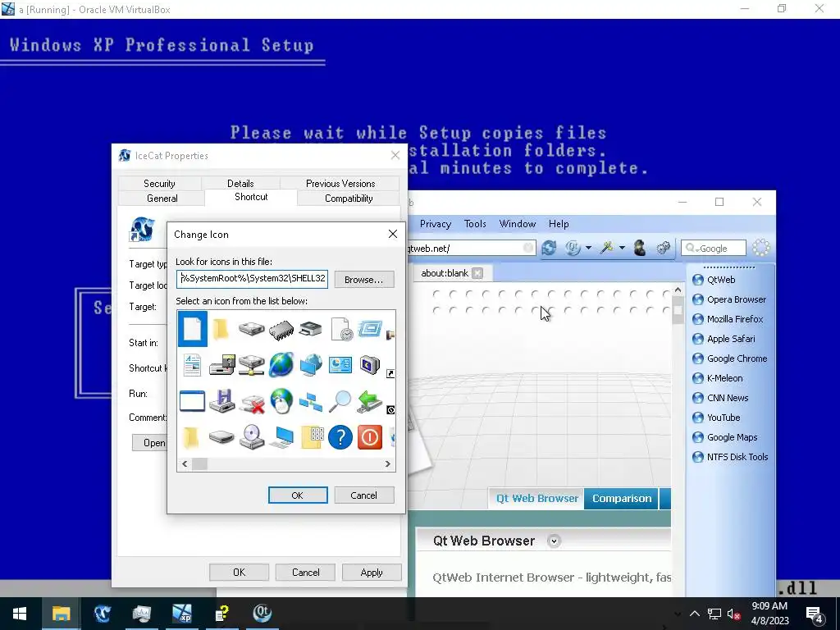This screenshot has width=840, height=630.
Task: Choose the control panel chart icon
Action: pos(340,365)
